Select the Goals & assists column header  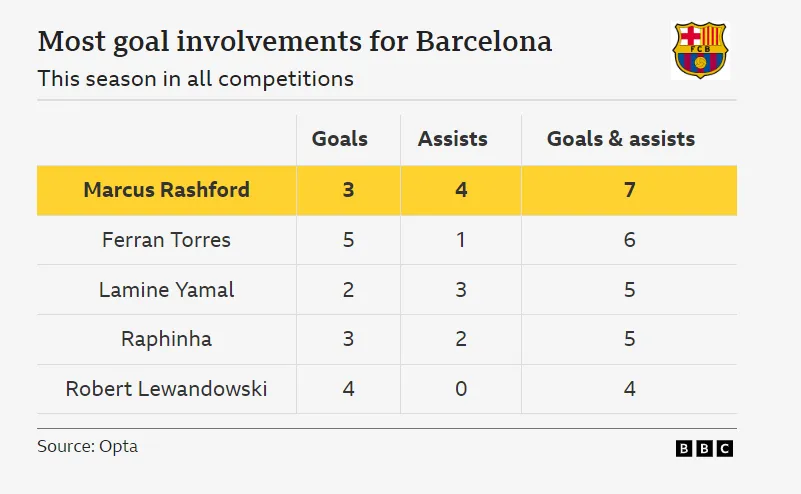click(621, 139)
